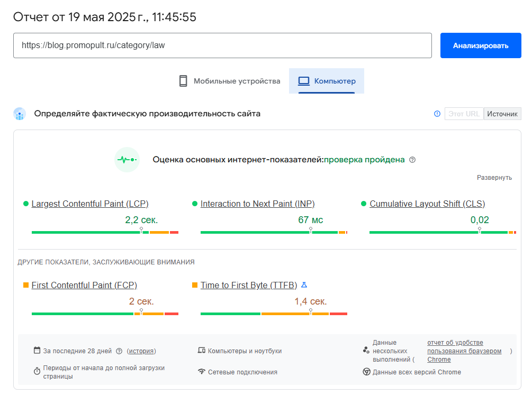The height and width of the screenshot is (395, 532).
Task: Click the calendar icon by За последние 28 дней
Action: click(37, 350)
